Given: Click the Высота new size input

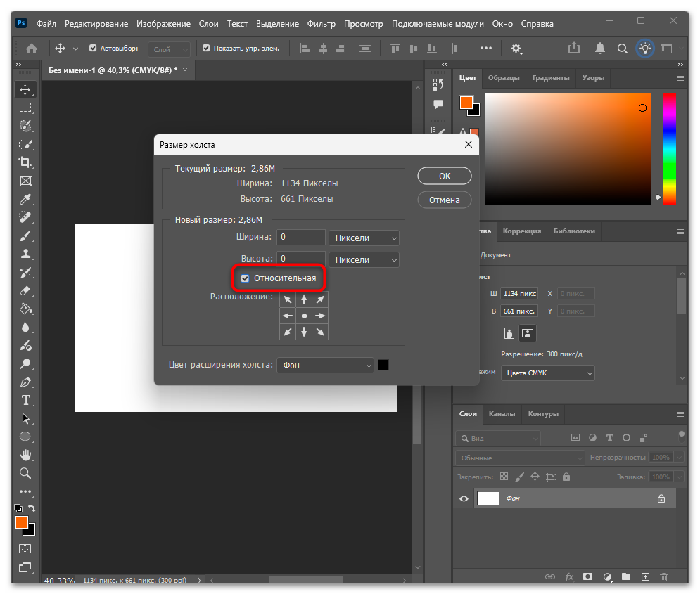Looking at the screenshot, I should [x=301, y=258].
